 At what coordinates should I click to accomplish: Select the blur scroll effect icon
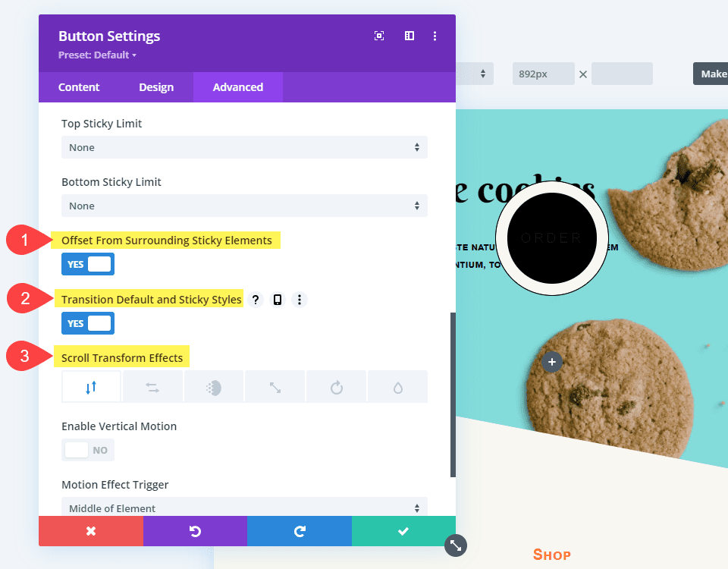click(x=397, y=387)
